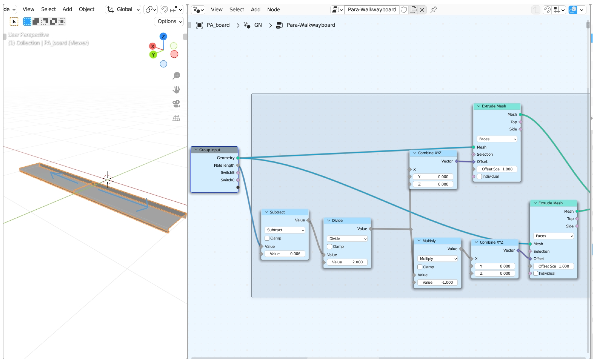Screen dimensions: 595x364
Task: Click the zoom magnifier icon in viewport
Action: [176, 76]
